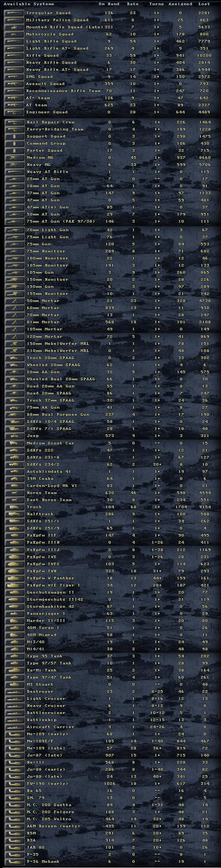
Task: Select the M.C. 202 Folgore name
Action: pos(50,813)
